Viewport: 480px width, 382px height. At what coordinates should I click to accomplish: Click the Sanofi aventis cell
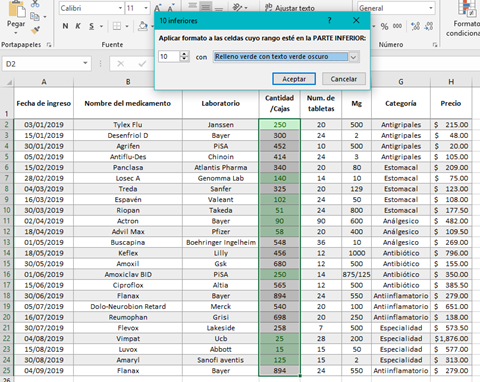coord(221,360)
